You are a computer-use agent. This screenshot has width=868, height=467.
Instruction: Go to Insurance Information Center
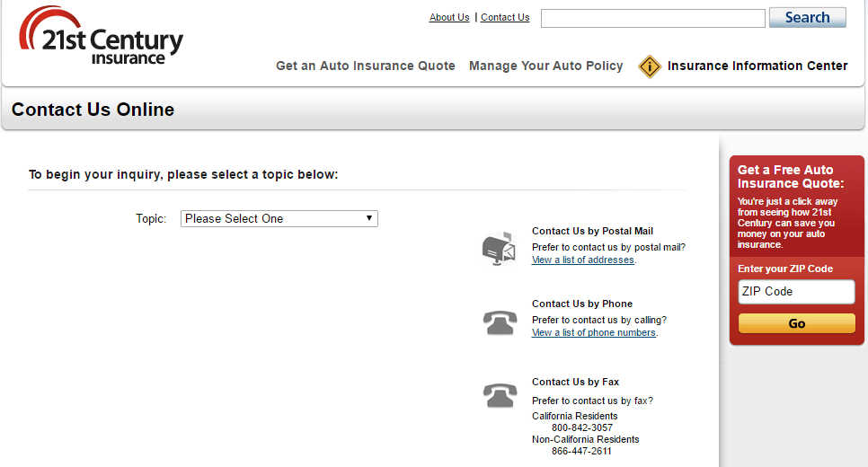[x=757, y=66]
